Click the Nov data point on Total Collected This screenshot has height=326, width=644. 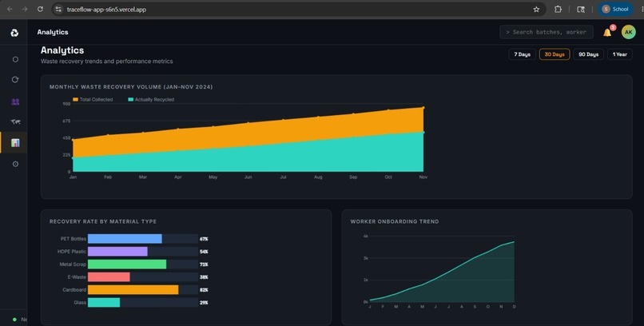coord(423,108)
